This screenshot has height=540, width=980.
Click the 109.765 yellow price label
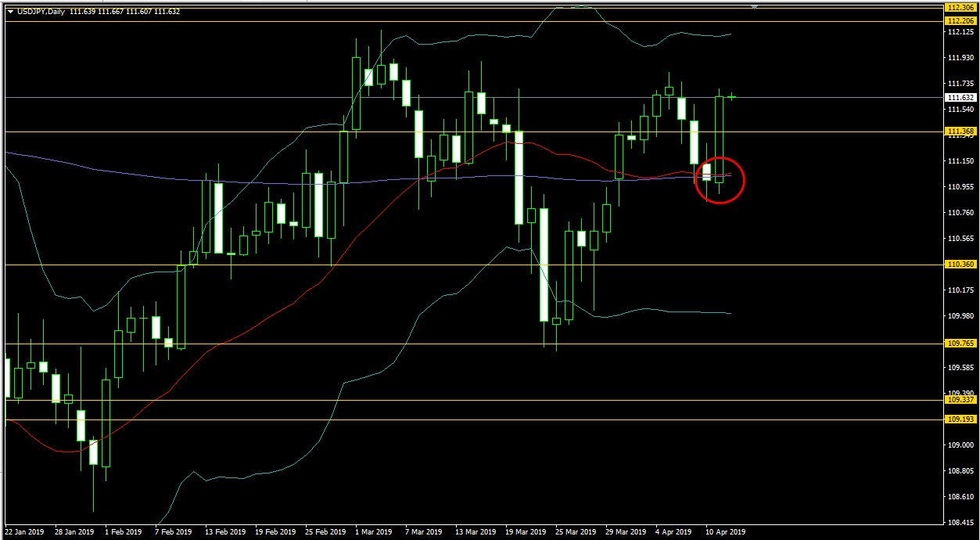click(x=960, y=344)
